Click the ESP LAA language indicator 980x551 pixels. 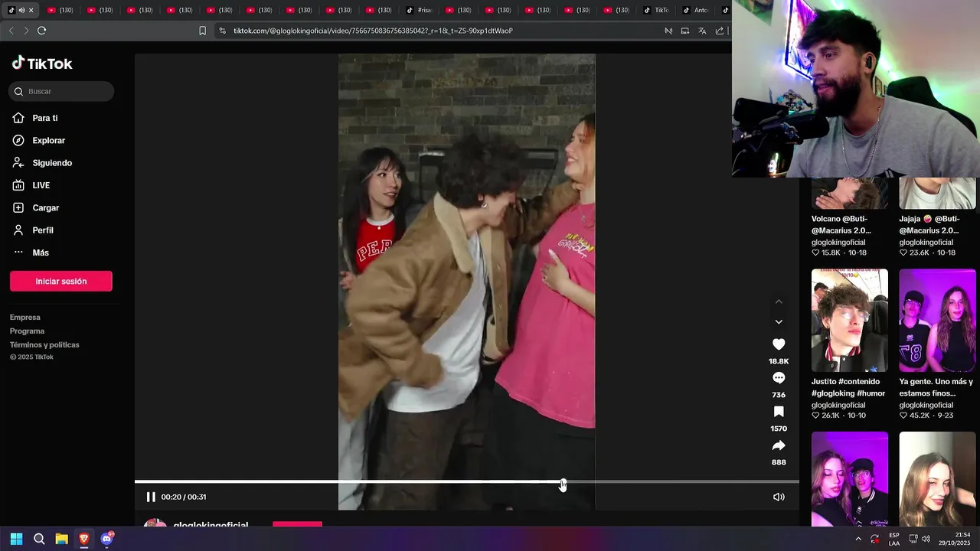pyautogui.click(x=894, y=539)
